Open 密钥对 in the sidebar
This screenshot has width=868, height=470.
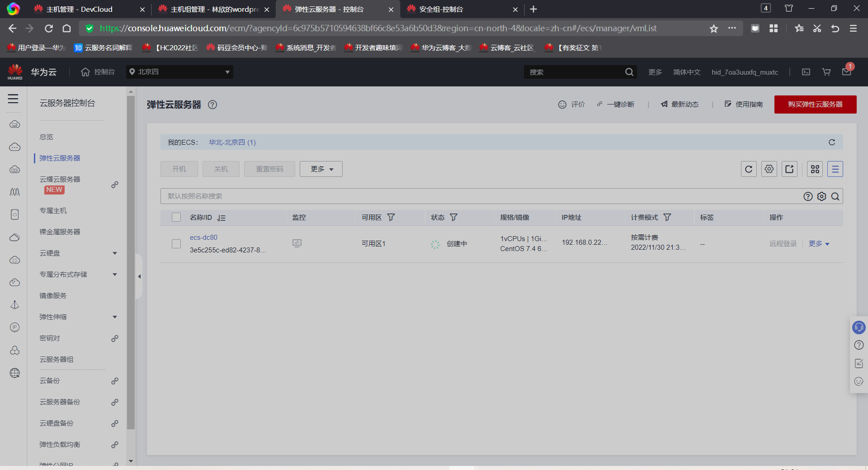tap(50, 338)
